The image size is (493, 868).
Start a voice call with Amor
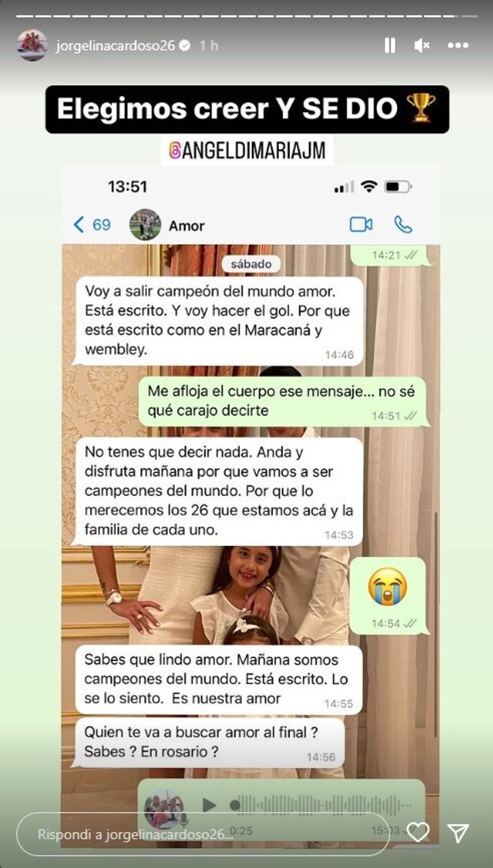[403, 224]
